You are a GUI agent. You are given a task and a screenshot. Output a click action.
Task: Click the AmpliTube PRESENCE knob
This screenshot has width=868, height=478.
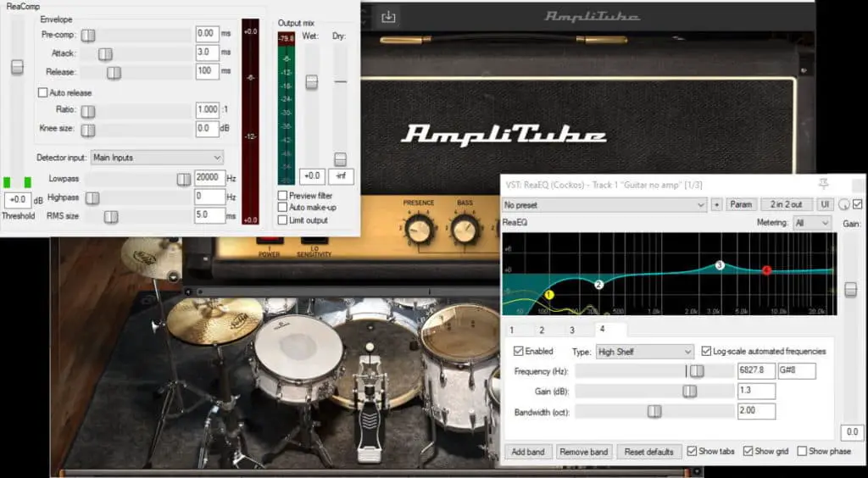[x=419, y=229]
